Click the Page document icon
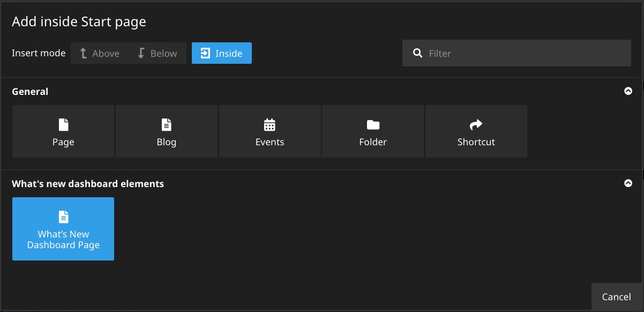This screenshot has height=312, width=644. 63,125
